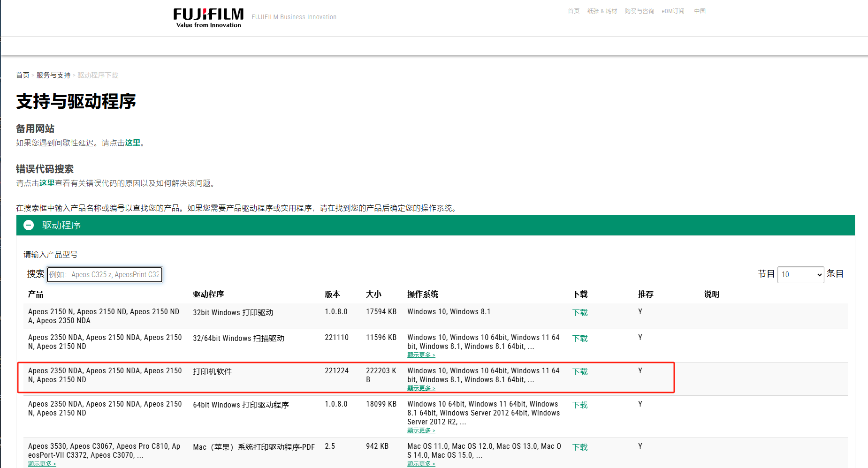Focus the product model search field
The width and height of the screenshot is (868, 468).
click(105, 274)
